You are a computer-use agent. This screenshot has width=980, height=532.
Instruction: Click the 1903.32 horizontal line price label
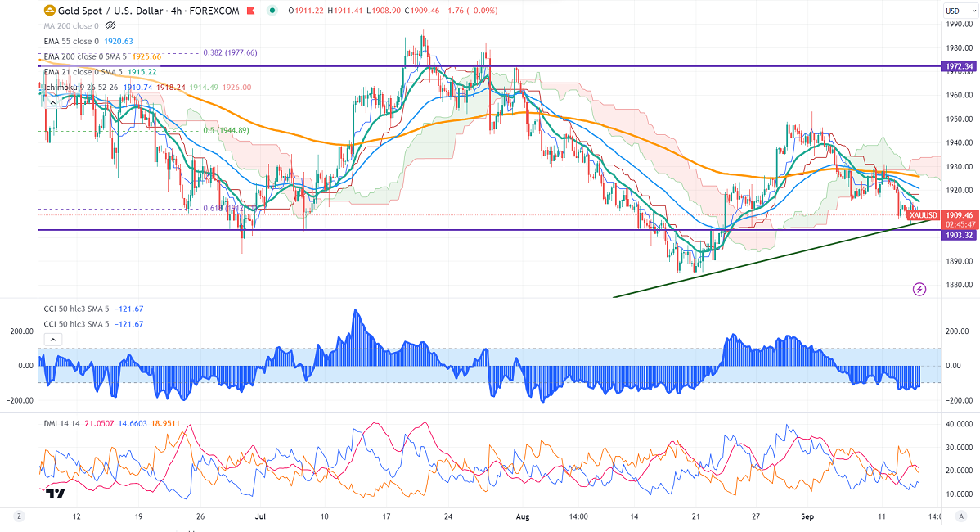[958, 235]
